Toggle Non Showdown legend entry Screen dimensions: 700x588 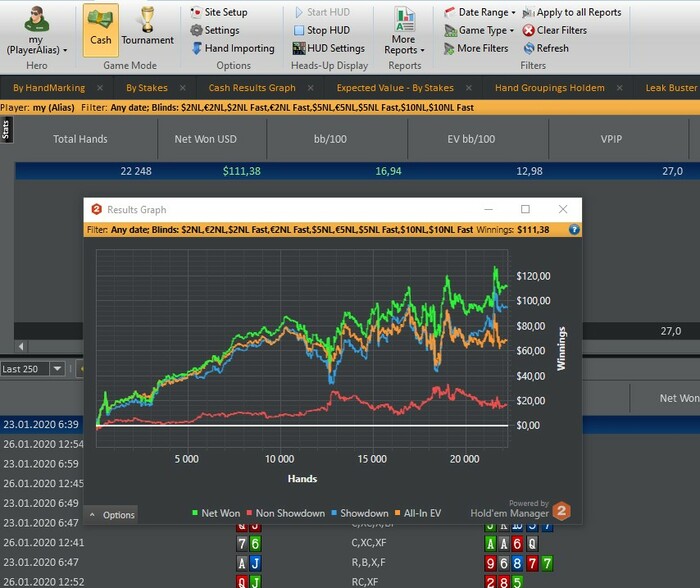tap(286, 513)
